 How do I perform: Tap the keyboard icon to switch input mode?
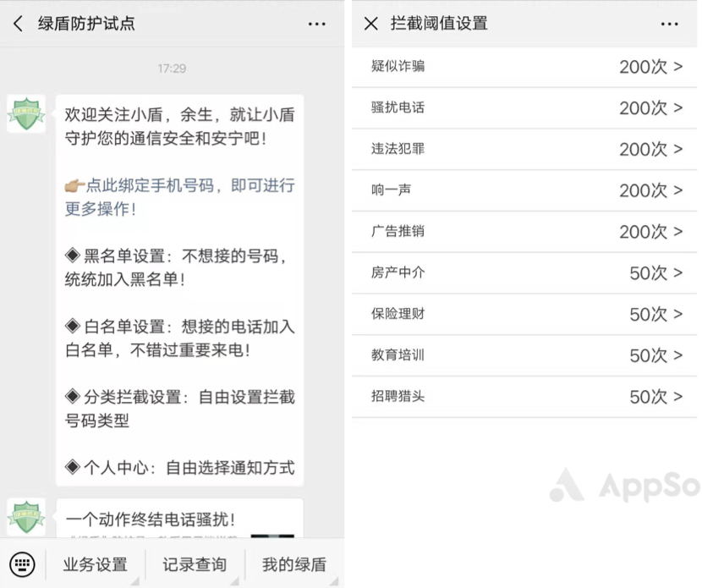pyautogui.click(x=23, y=564)
